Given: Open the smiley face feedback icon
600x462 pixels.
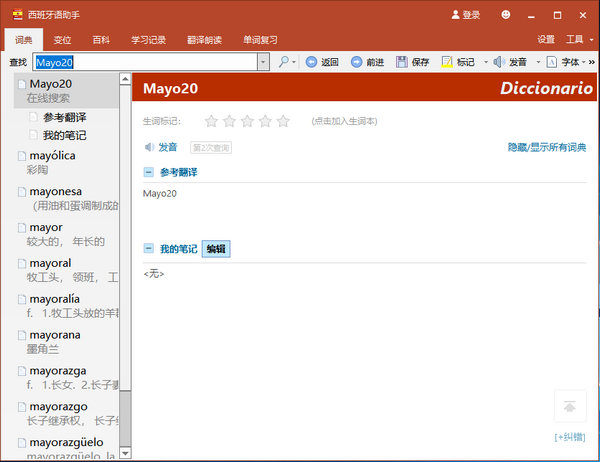Looking at the screenshot, I should coord(506,15).
